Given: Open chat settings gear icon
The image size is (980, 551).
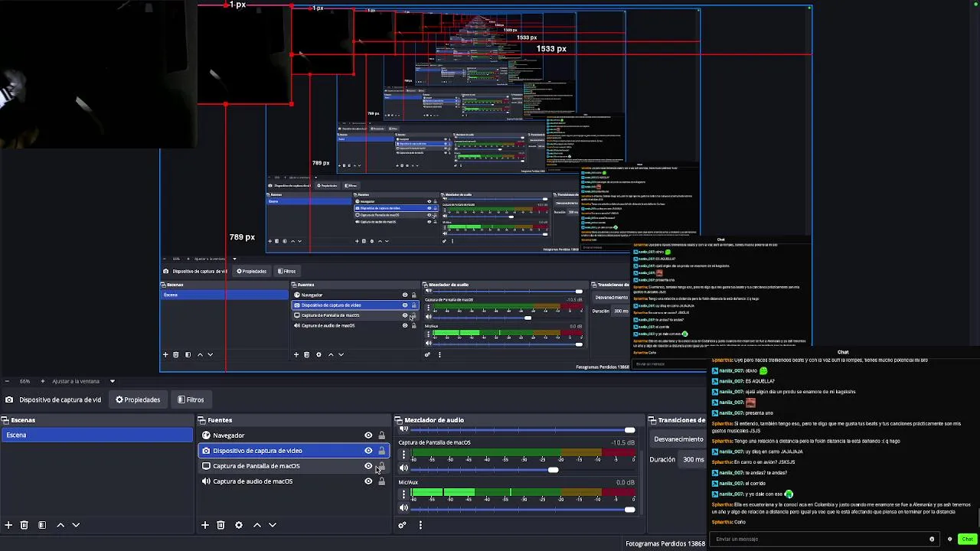Looking at the screenshot, I should pos(950,539).
